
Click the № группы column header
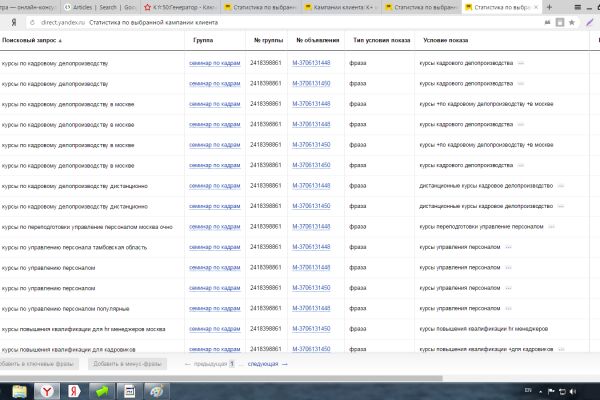pyautogui.click(x=268, y=40)
